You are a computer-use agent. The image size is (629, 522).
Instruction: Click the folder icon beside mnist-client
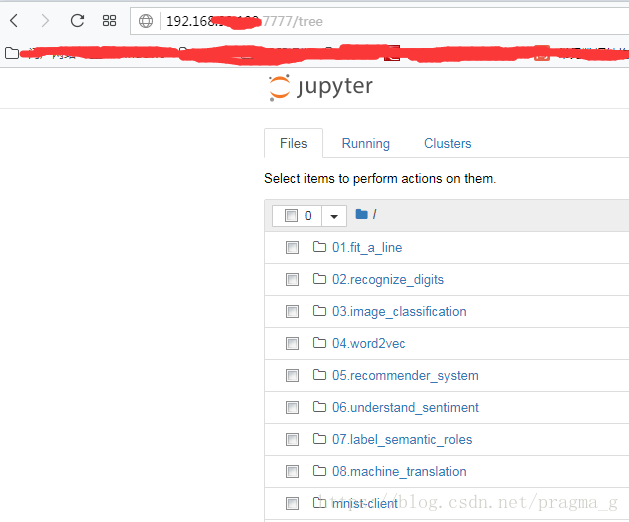tap(319, 502)
